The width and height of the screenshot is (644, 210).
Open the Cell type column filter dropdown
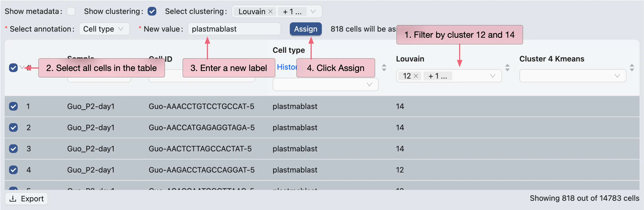(x=325, y=85)
